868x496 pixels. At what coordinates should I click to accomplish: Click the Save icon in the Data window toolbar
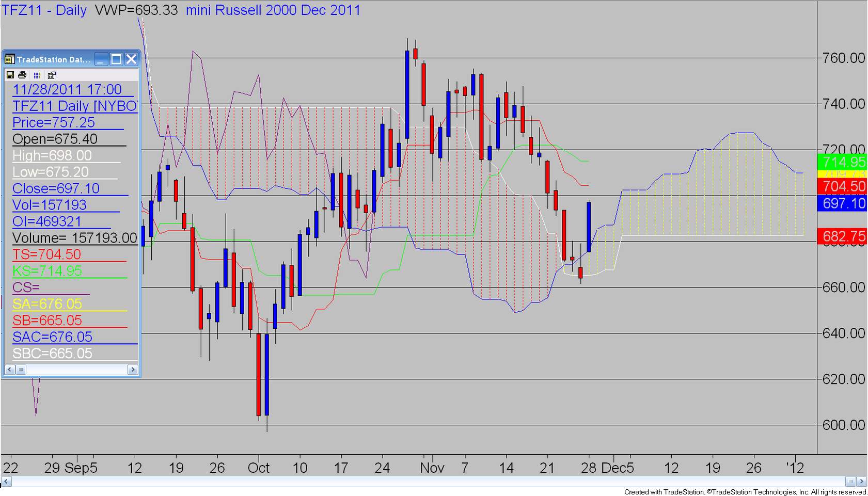(10, 75)
